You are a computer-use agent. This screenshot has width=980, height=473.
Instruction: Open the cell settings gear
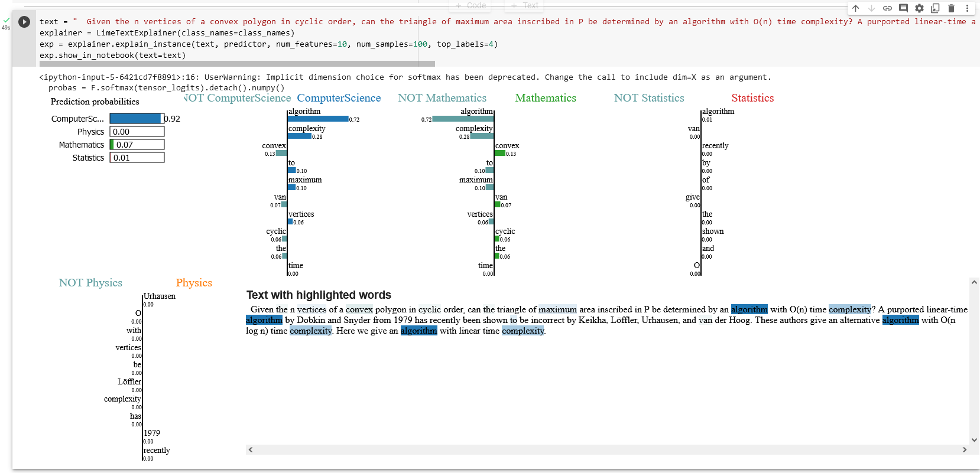pyautogui.click(x=919, y=8)
